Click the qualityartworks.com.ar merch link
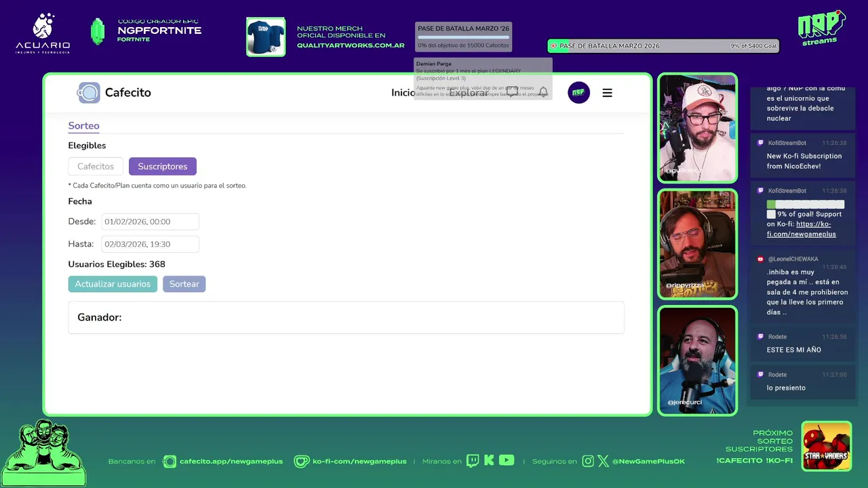This screenshot has height=488, width=868. pos(351,45)
